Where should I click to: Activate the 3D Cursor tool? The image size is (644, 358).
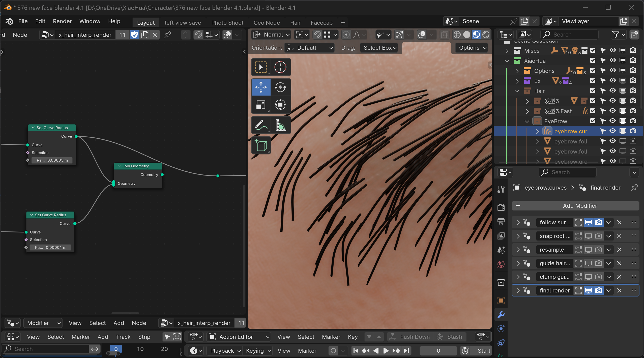point(280,67)
